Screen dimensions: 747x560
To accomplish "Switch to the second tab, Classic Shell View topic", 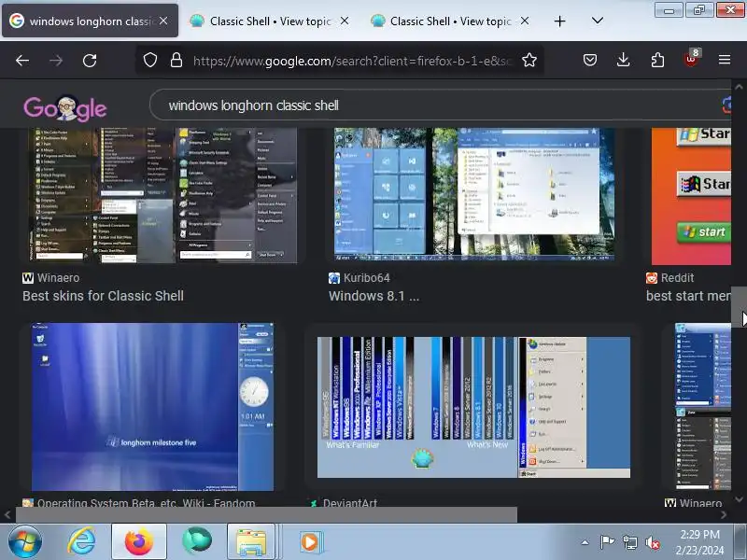I will [270, 21].
